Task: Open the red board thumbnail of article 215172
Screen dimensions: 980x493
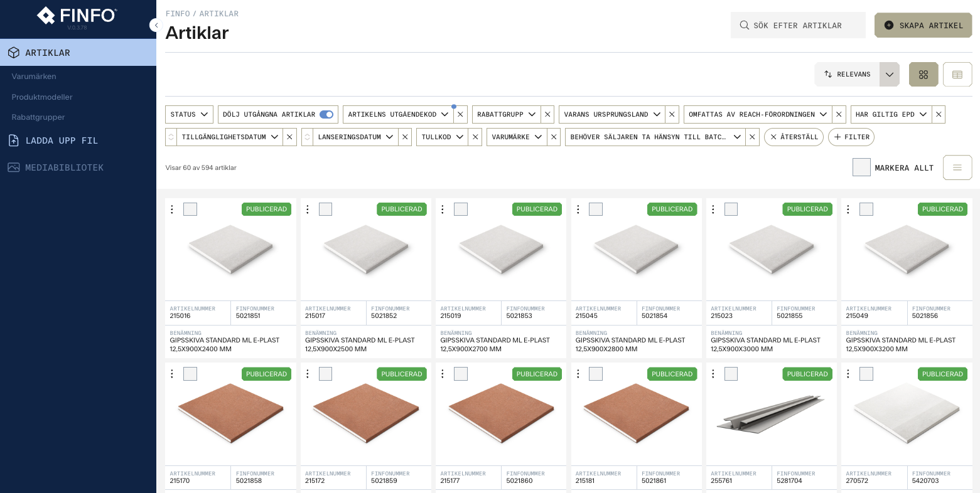Action: pos(366,414)
